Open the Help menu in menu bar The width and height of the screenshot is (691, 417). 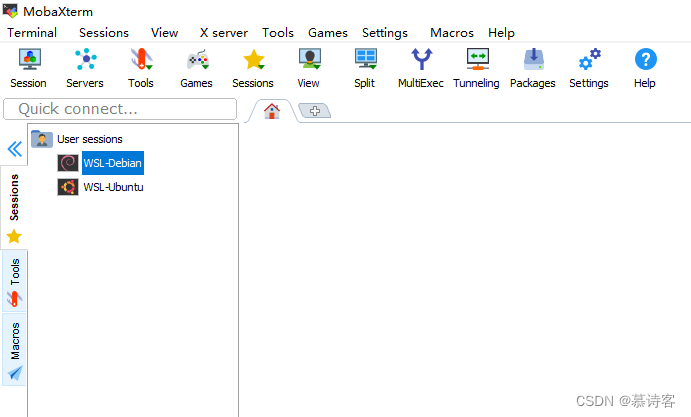coord(502,33)
